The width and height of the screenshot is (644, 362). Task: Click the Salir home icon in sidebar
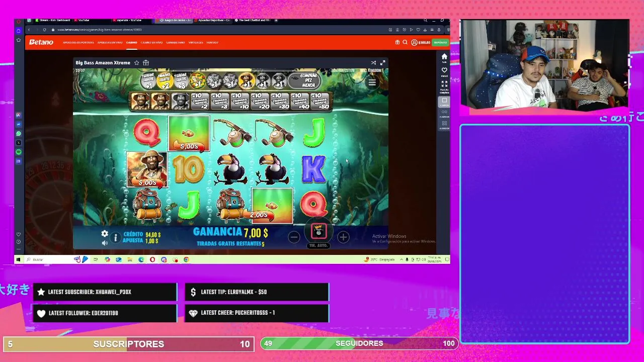[x=444, y=57]
